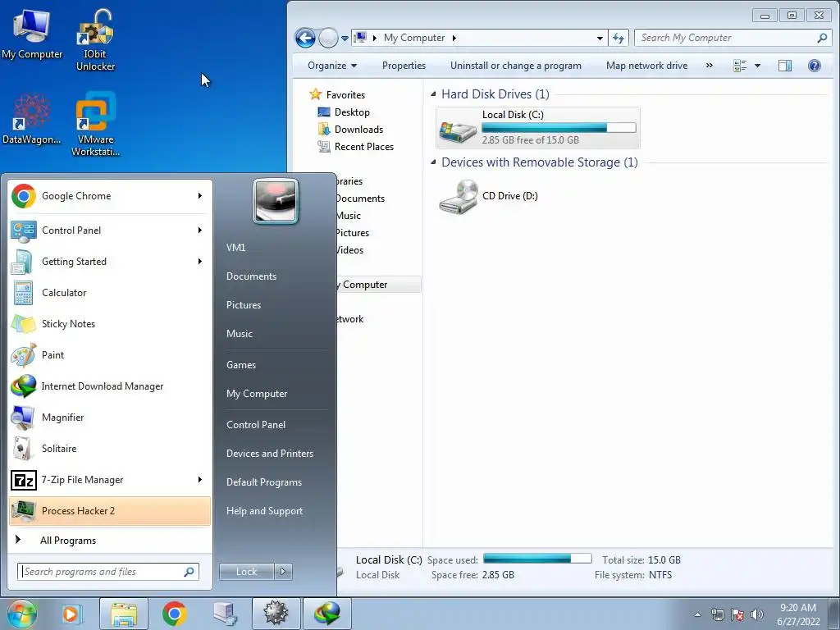Click the My Computer desktop icon
The width and height of the screenshot is (840, 630).
(32, 34)
